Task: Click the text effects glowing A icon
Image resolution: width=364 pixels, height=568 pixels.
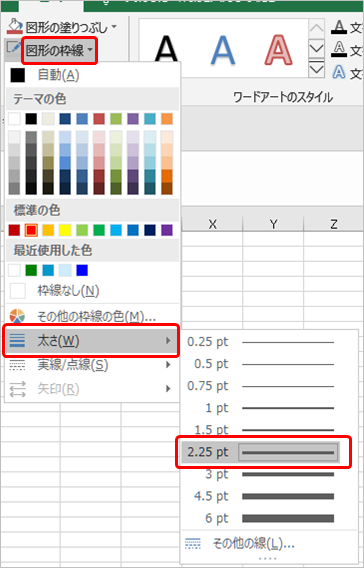Action: [339, 72]
